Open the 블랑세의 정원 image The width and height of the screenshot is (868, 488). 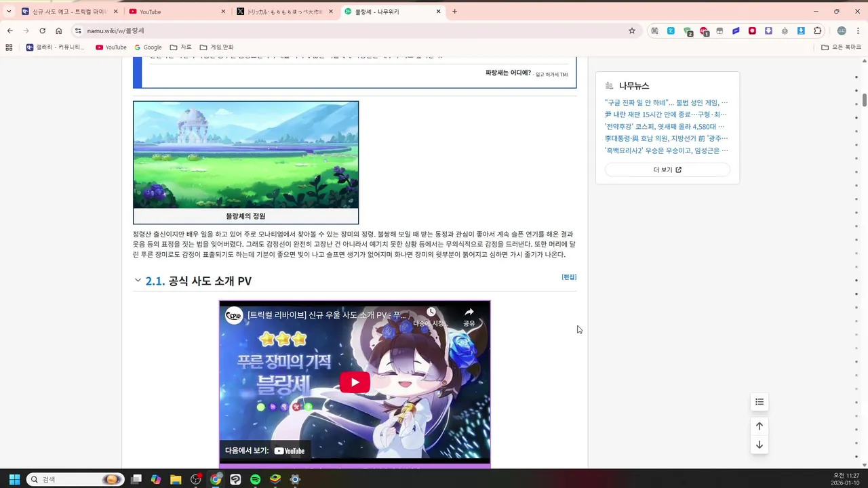tap(245, 155)
